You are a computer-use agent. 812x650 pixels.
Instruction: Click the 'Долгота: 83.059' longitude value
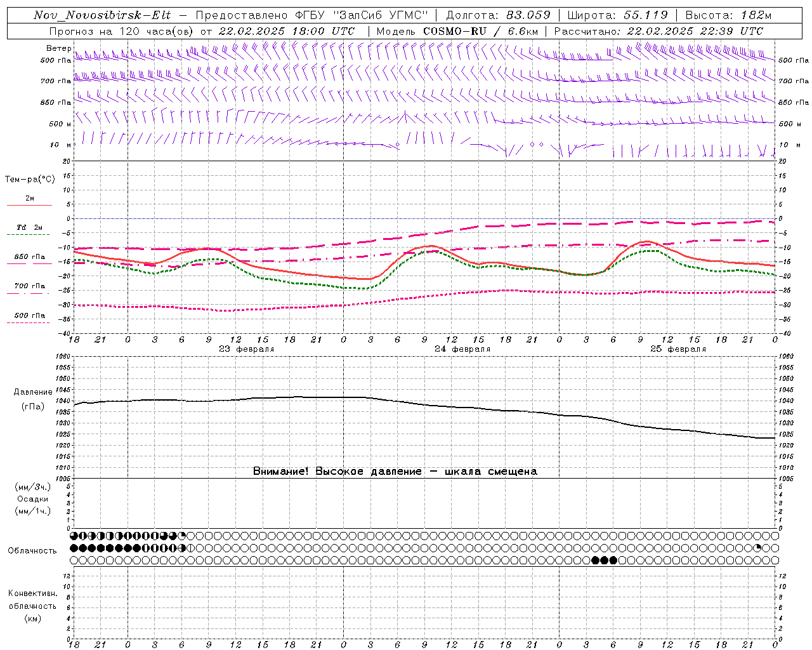pos(498,15)
